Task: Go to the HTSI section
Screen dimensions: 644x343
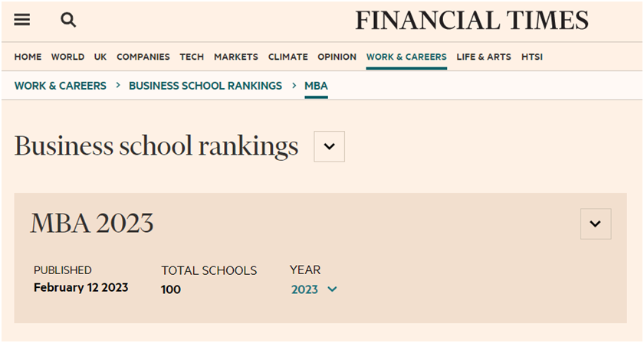Action: tap(531, 57)
